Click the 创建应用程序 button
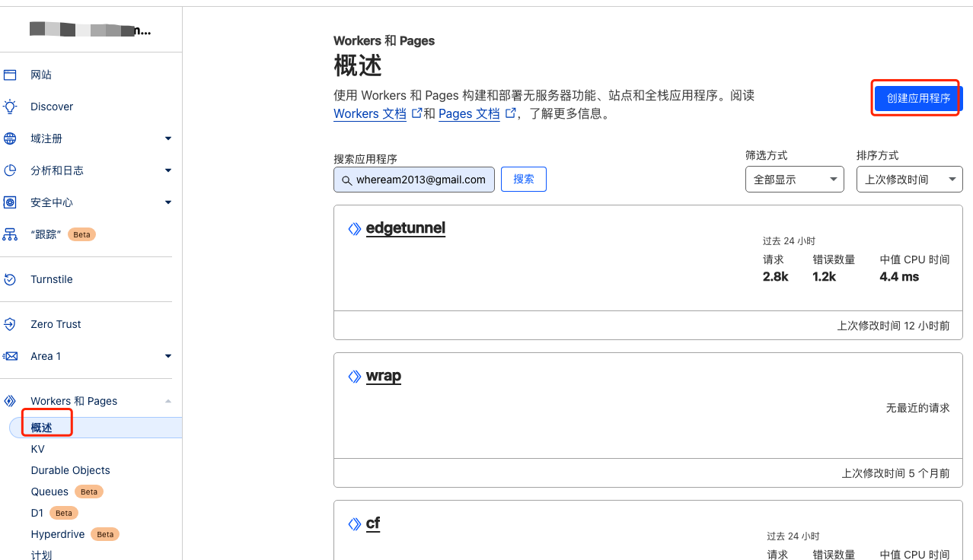 pos(918,98)
